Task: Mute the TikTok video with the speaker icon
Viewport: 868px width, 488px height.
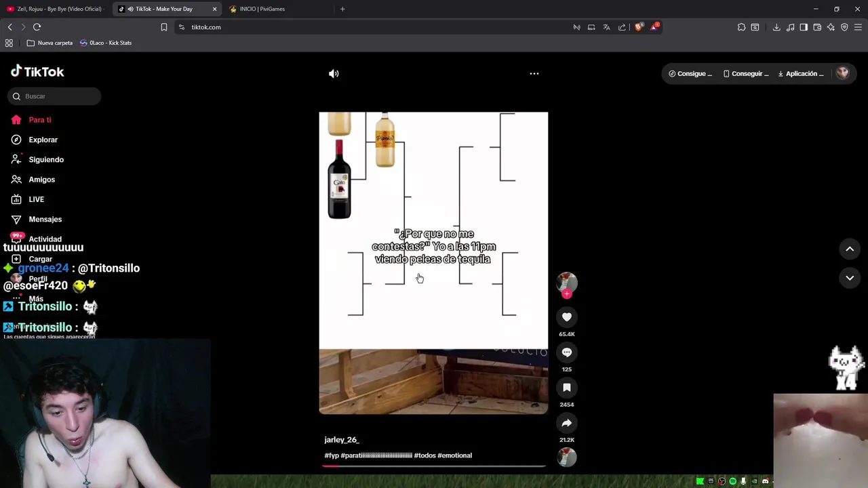Action: tap(334, 74)
